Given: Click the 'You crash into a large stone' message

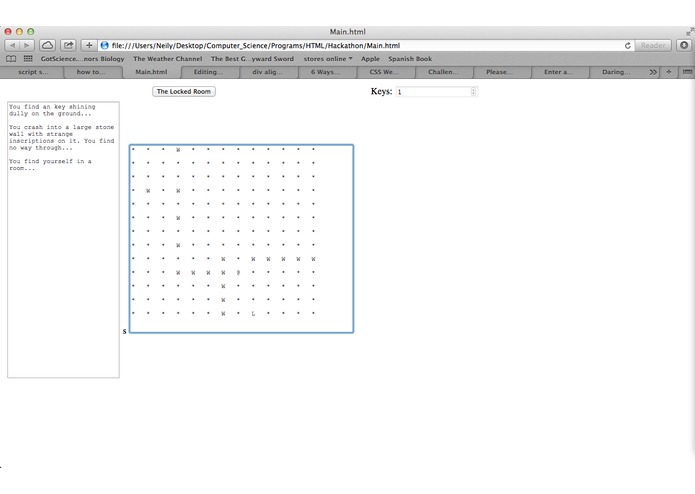Looking at the screenshot, I should pyautogui.click(x=62, y=137).
